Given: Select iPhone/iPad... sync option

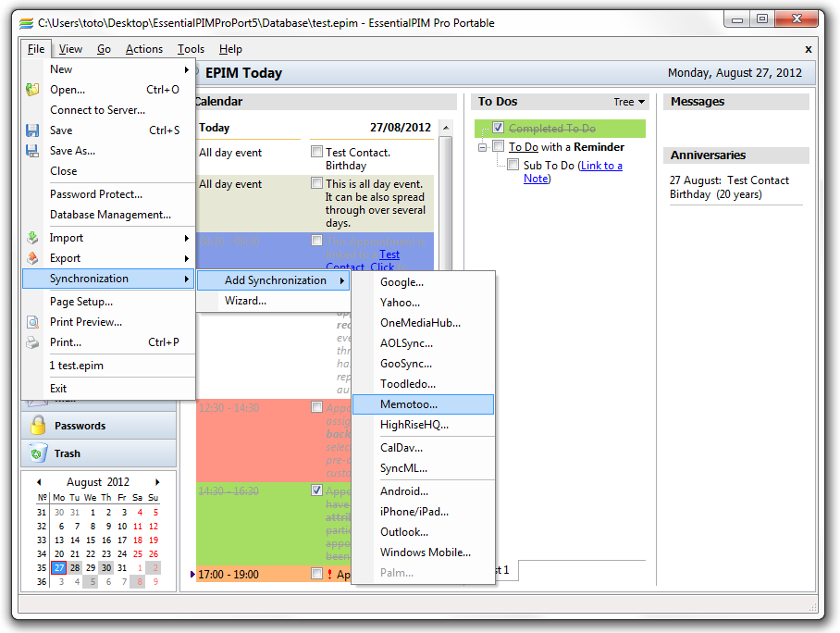Looking at the screenshot, I should [x=423, y=512].
